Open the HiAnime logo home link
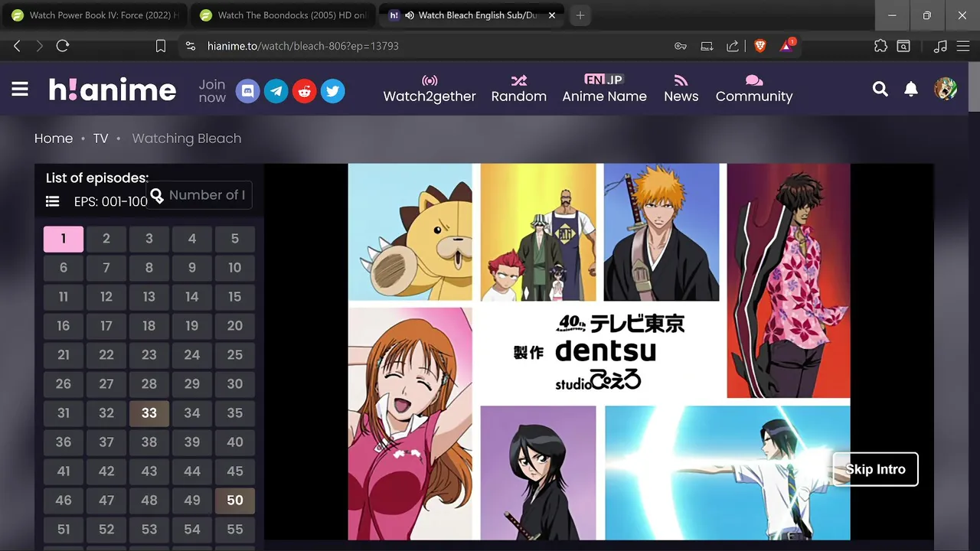This screenshot has width=980, height=551. tap(113, 90)
